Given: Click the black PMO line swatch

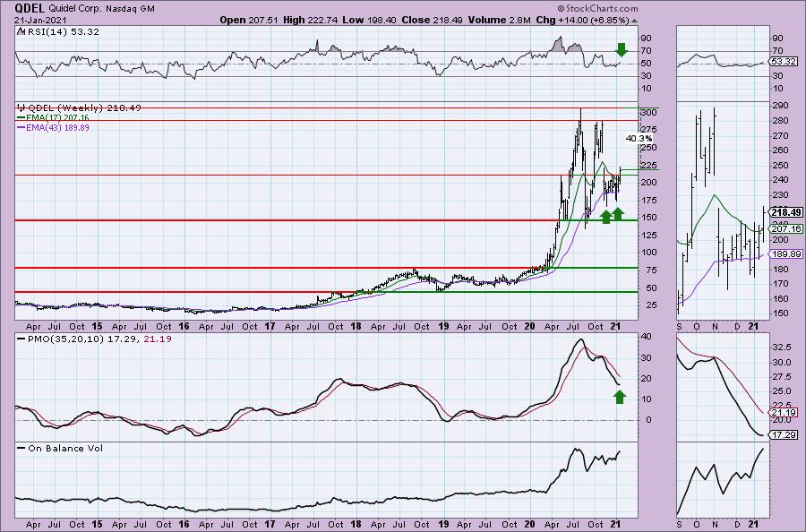Looking at the screenshot, I should point(21,339).
